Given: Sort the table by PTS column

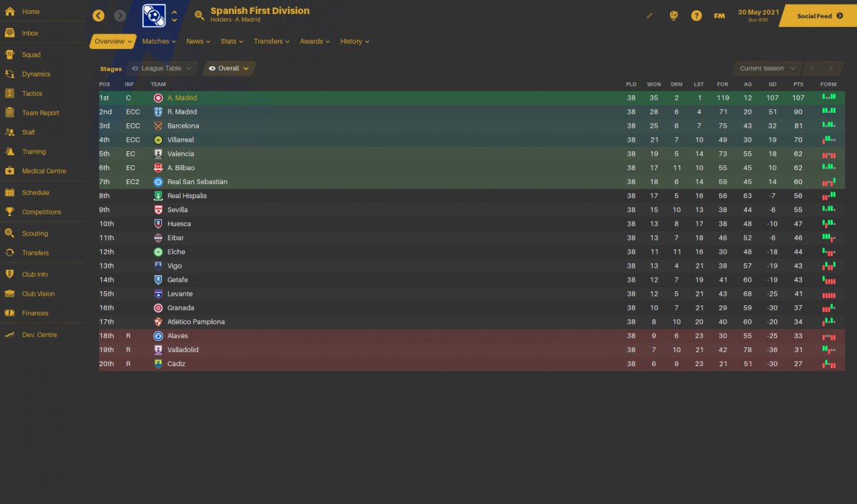Looking at the screenshot, I should coord(798,84).
